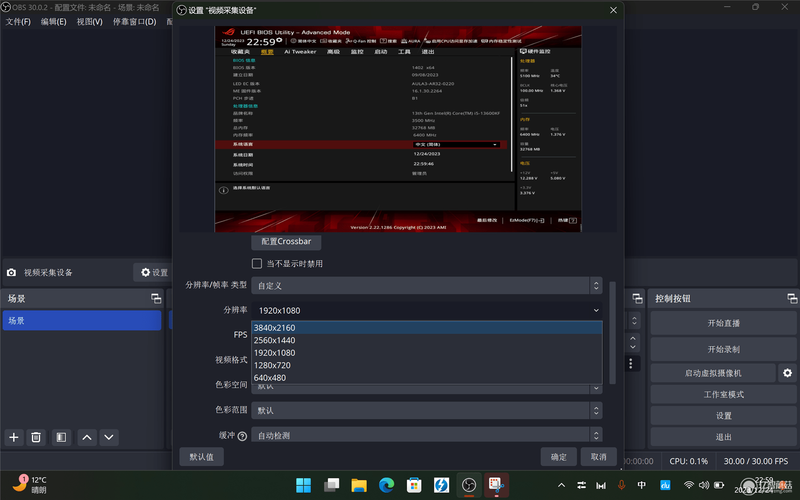Image resolution: width=800 pixels, height=500 pixels.
Task: Enable the 当不显示时禁用 checkbox
Action: click(x=257, y=263)
